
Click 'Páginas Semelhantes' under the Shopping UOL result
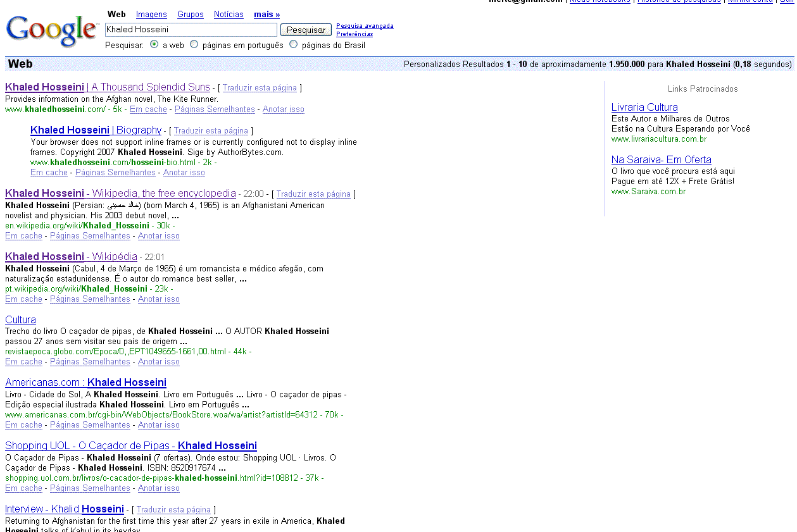tap(90, 488)
